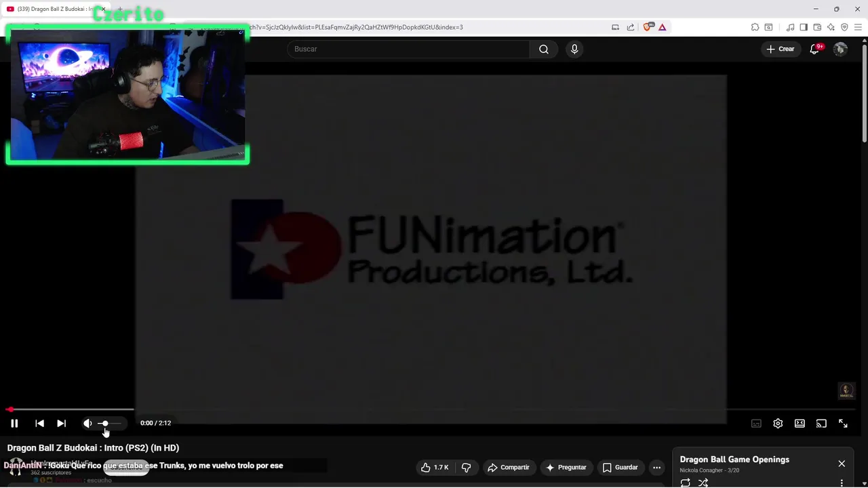The height and width of the screenshot is (488, 868).
Task: Save the video with the Guardar button
Action: (620, 467)
